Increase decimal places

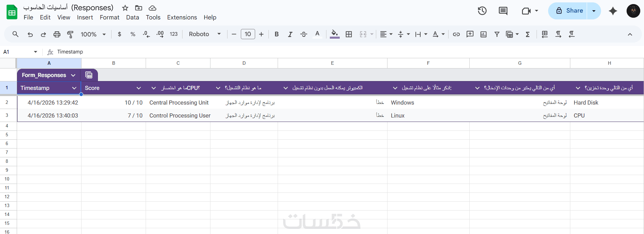click(160, 34)
